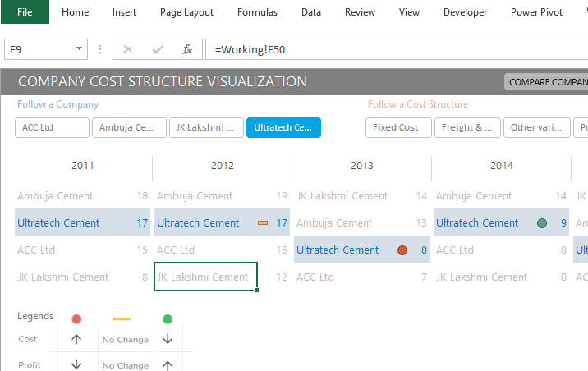Open the Insert ribbon tab
588x371 pixels.
coord(124,12)
